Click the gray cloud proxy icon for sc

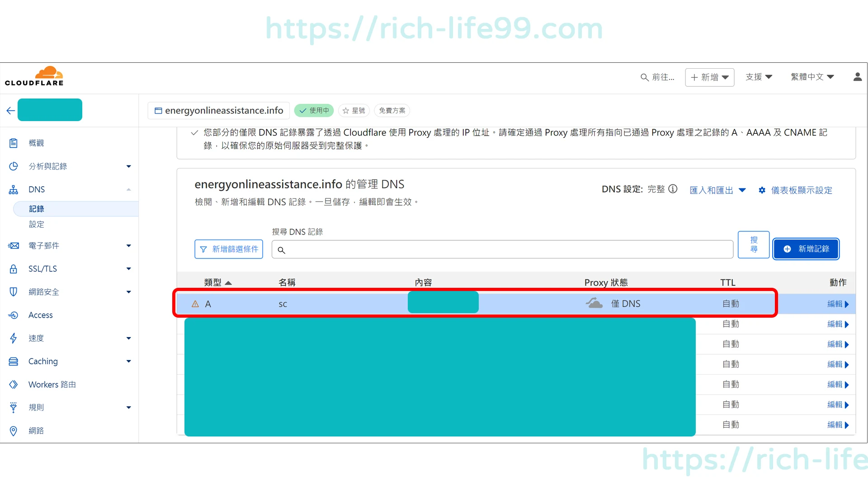click(x=594, y=303)
